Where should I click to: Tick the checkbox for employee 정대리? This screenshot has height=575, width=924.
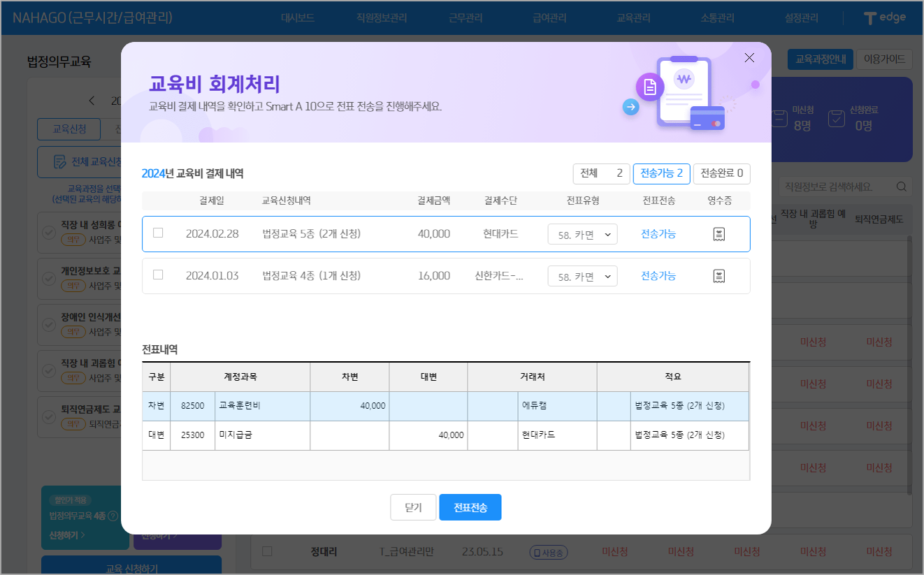click(x=267, y=551)
